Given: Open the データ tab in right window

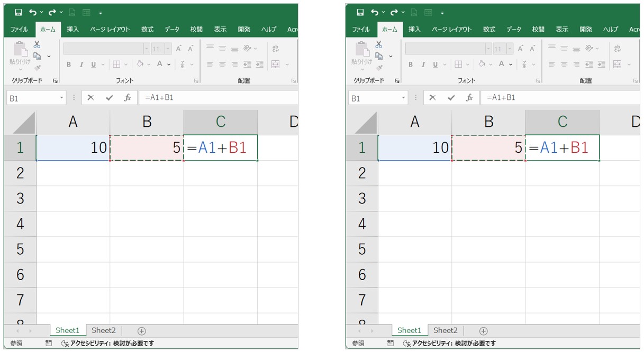Looking at the screenshot, I should [x=513, y=30].
